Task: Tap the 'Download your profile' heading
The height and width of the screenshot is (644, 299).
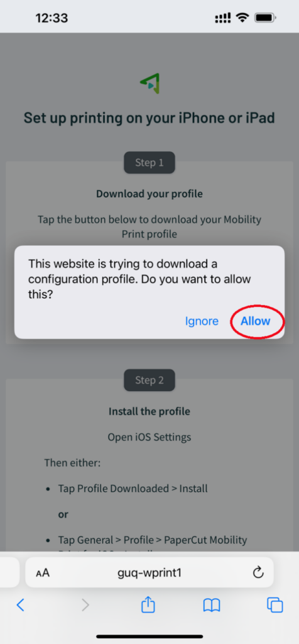Action: 149,194
